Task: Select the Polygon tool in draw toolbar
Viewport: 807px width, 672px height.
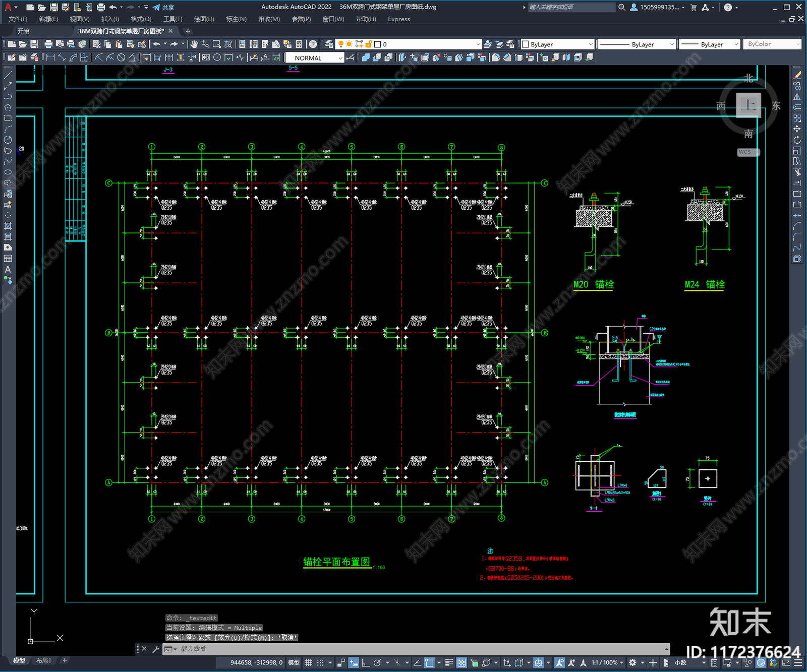Action: 8,107
